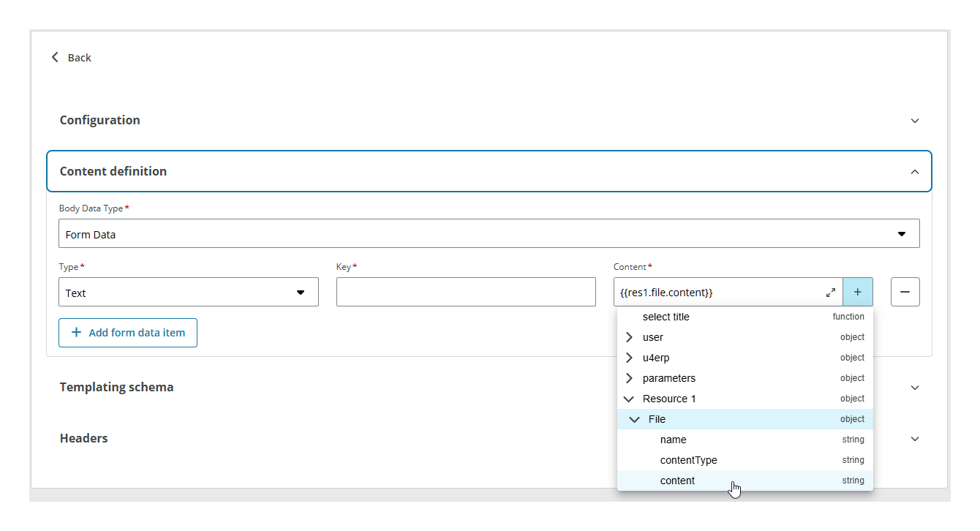Select the contentType string property

point(688,460)
